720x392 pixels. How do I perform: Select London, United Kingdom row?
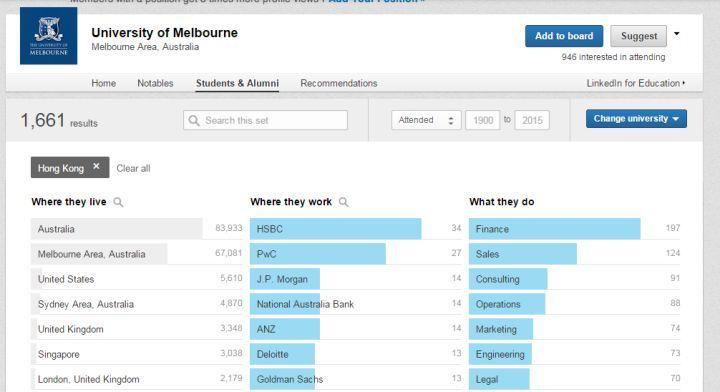coord(136,379)
